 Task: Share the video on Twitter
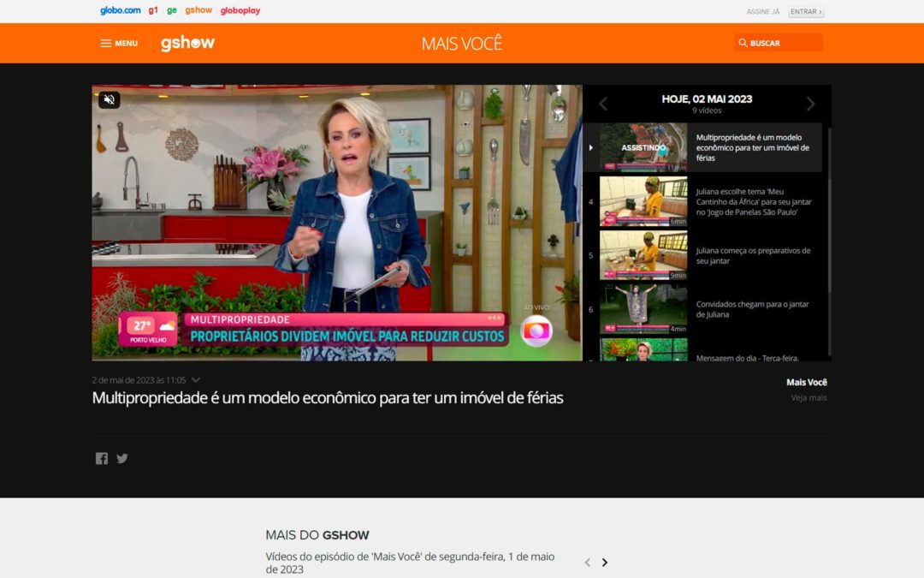click(x=122, y=458)
